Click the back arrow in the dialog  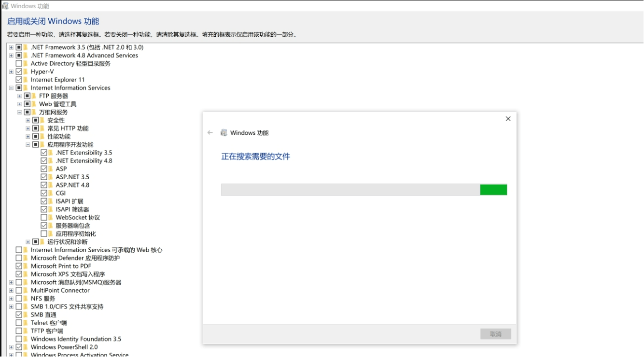coord(210,132)
